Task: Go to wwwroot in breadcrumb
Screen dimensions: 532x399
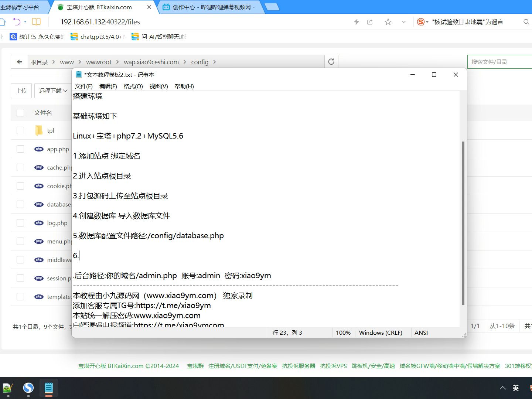Action: point(99,62)
